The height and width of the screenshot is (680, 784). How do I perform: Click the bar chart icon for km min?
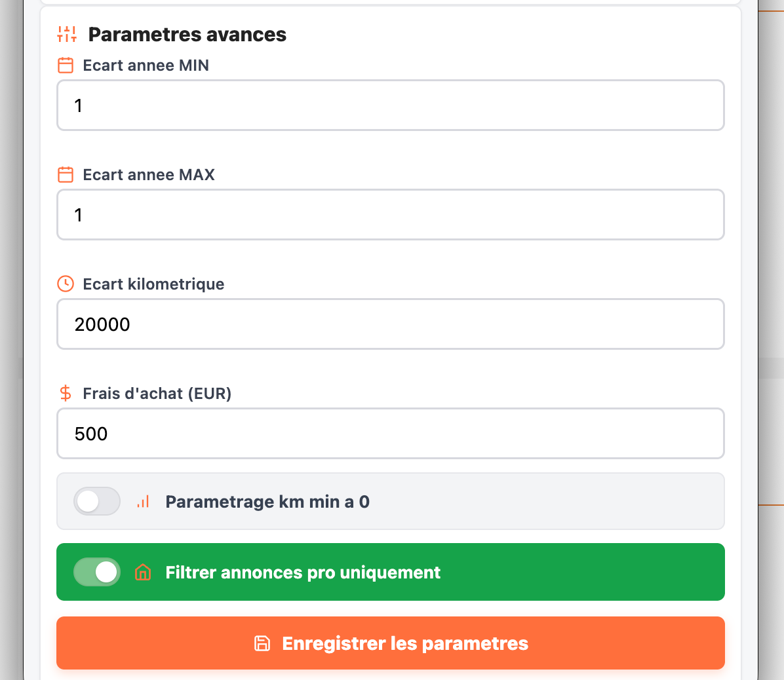[143, 502]
